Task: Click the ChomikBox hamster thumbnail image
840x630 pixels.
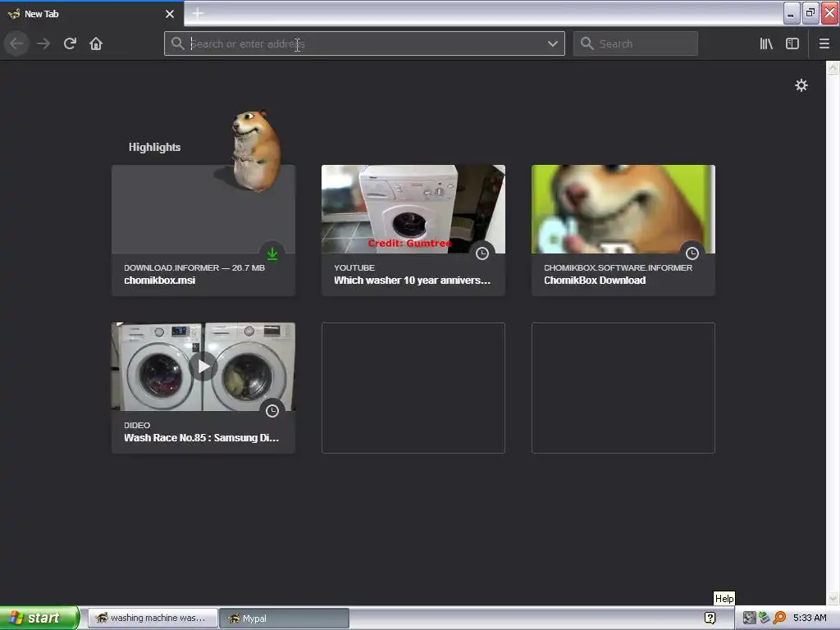Action: click(x=623, y=209)
